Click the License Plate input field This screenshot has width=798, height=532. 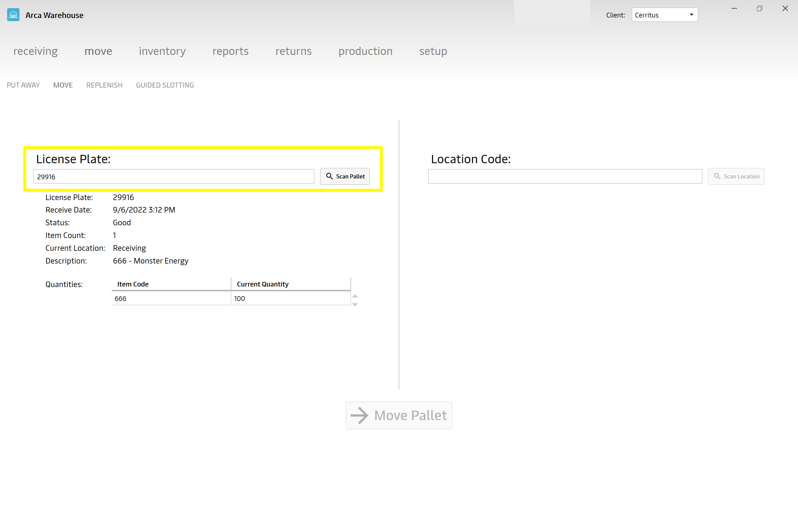pos(174,176)
